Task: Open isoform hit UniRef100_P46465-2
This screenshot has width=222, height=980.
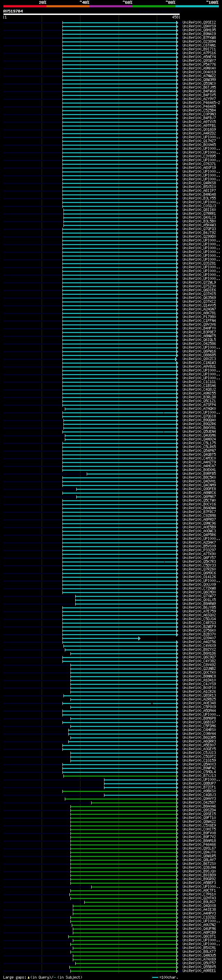Action: coord(201,103)
